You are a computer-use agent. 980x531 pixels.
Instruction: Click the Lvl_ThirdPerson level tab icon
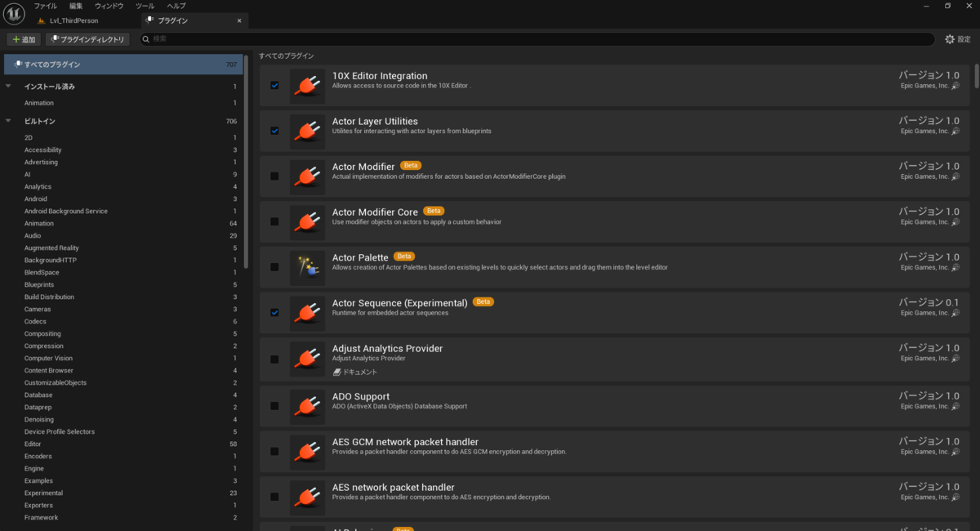pos(42,20)
